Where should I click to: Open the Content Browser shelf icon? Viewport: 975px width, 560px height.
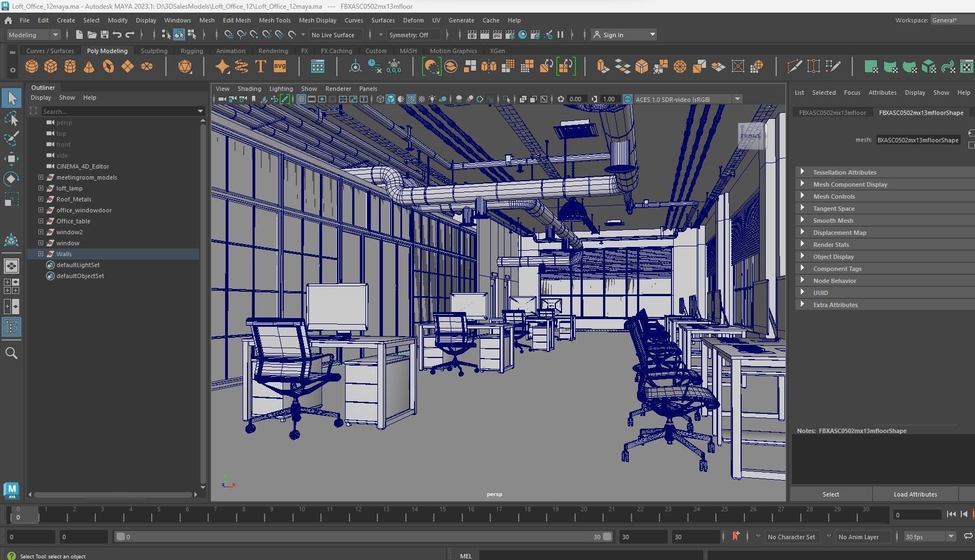318,67
